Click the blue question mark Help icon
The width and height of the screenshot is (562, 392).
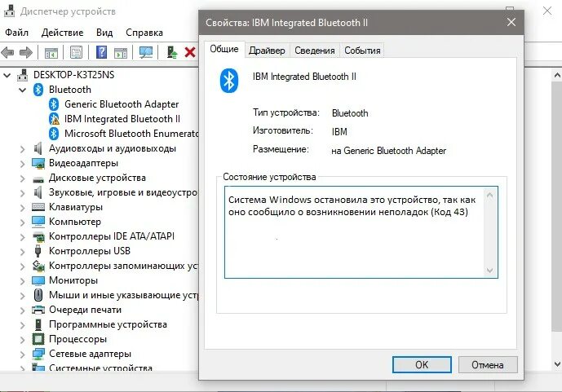point(101,52)
